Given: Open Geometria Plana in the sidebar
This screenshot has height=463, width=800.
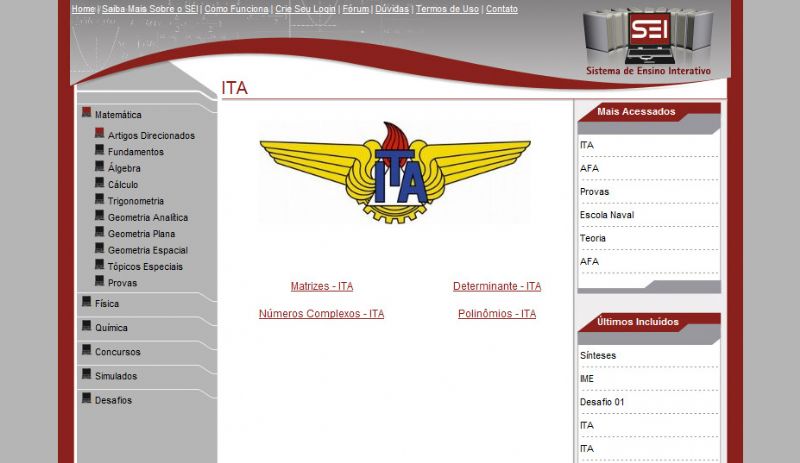Looking at the screenshot, I should coord(141,234).
